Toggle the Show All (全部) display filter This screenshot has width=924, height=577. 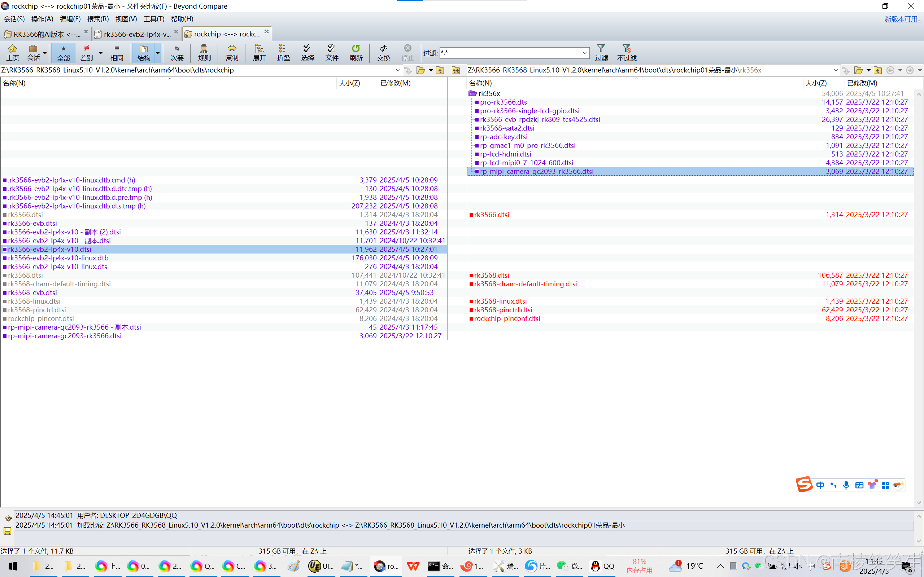coord(64,52)
